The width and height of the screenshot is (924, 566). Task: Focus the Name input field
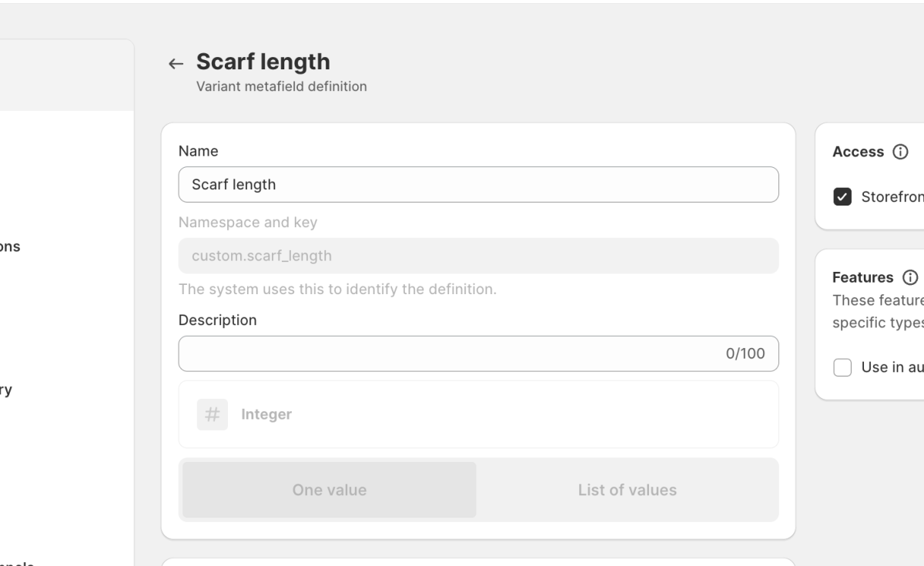point(477,185)
